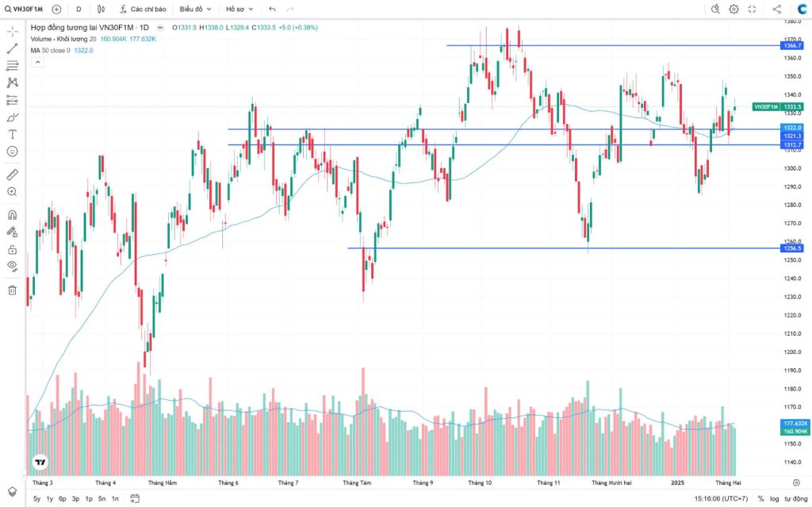This screenshot has height=507, width=812.
Task: Select the text annotation tool
Action: pyautogui.click(x=12, y=134)
